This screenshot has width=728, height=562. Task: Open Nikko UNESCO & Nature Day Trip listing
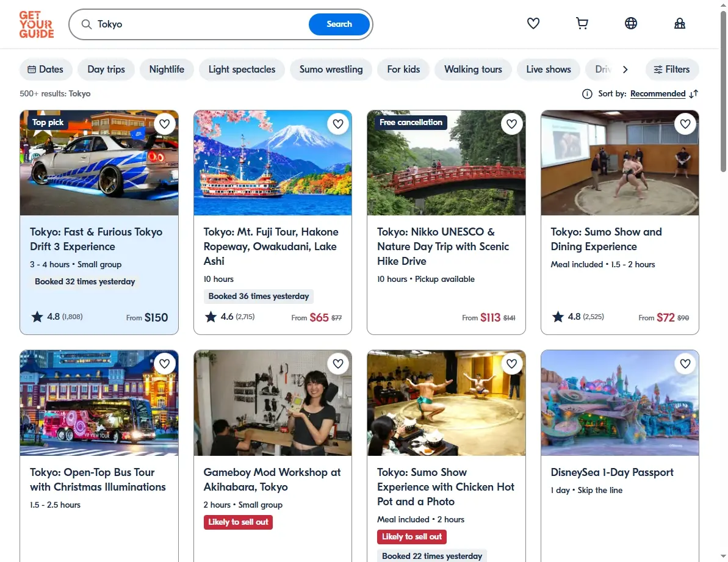(x=443, y=247)
